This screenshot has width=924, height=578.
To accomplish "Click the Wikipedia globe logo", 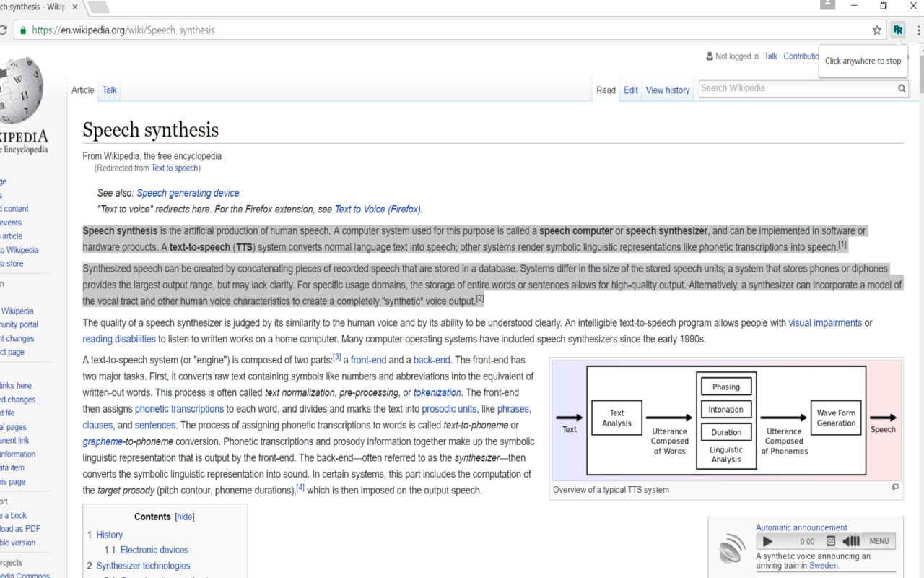I will click(22, 89).
